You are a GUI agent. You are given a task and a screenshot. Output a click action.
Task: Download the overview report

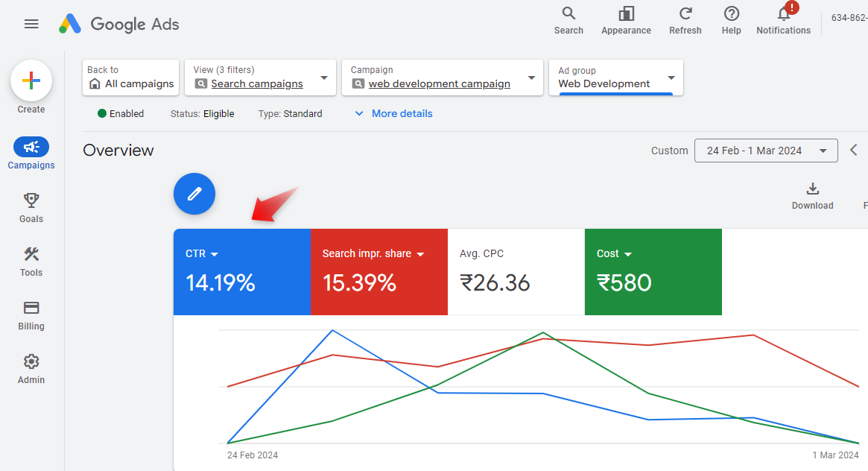(x=812, y=195)
